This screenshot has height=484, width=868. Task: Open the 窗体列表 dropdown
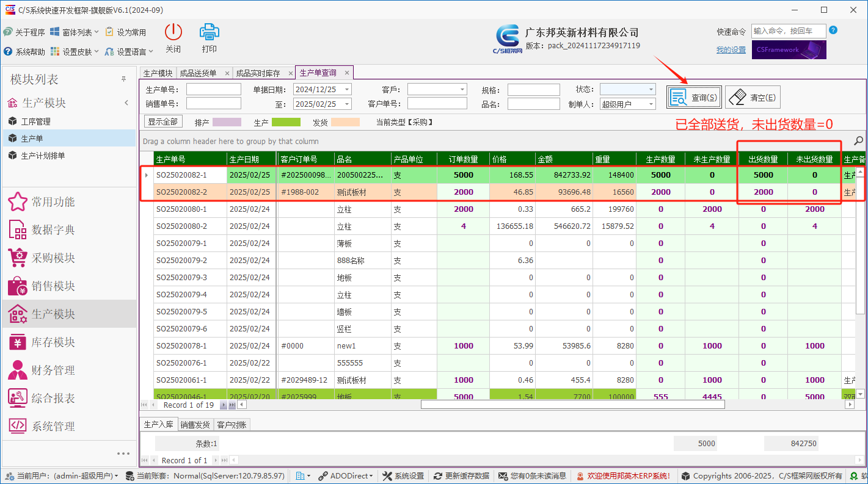point(75,32)
